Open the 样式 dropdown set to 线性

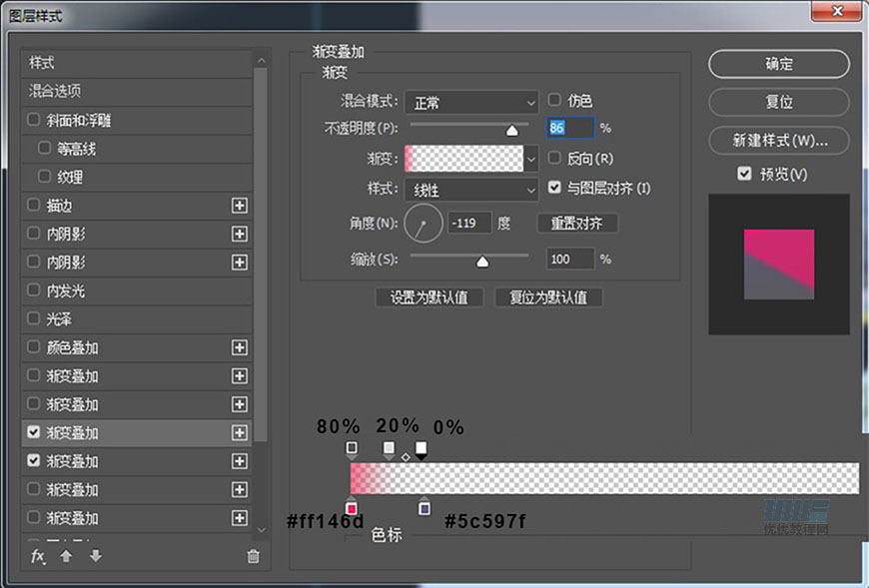pyautogui.click(x=470, y=190)
